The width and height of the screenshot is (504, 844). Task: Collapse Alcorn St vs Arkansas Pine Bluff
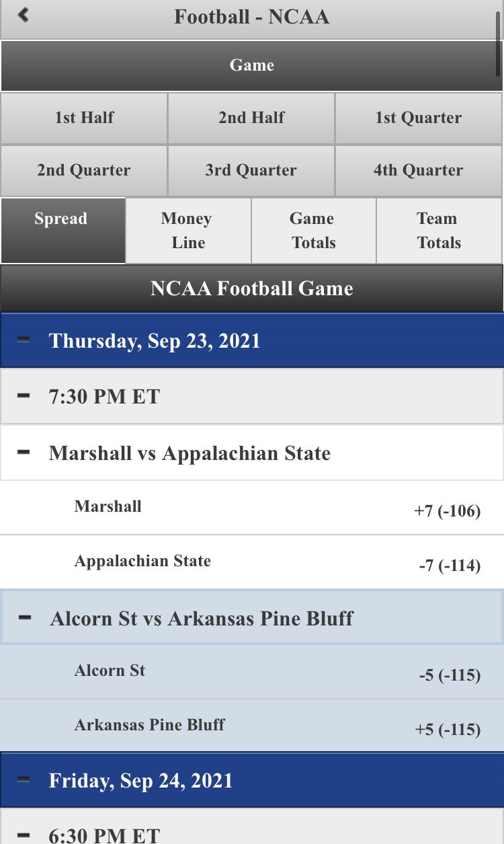26,617
